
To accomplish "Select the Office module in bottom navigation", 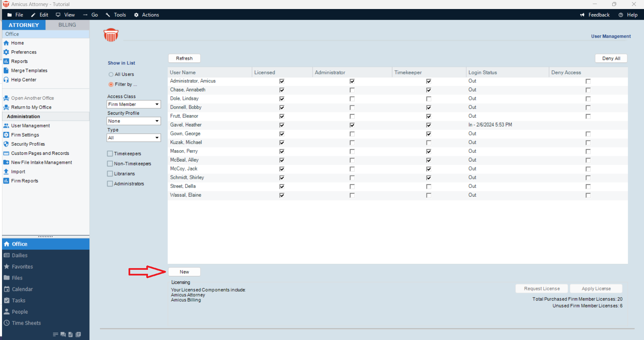I will point(46,244).
